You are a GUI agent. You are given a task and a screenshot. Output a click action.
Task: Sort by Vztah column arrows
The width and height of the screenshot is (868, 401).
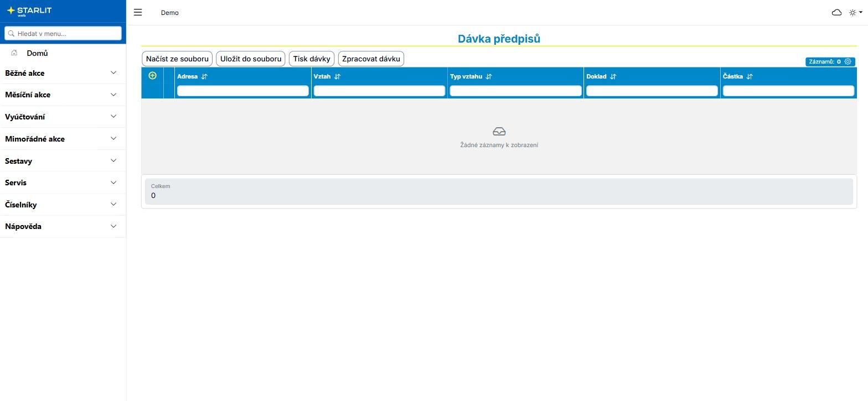(x=338, y=77)
